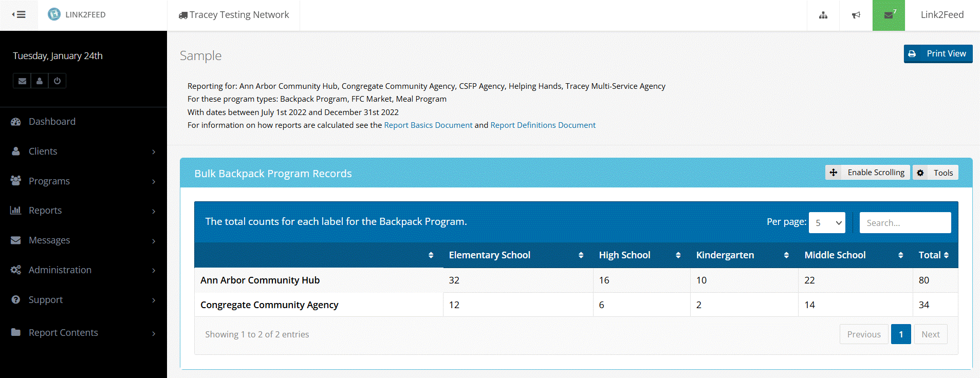980x378 pixels.
Task: Expand the Reports menu chevron
Action: coord(154,211)
